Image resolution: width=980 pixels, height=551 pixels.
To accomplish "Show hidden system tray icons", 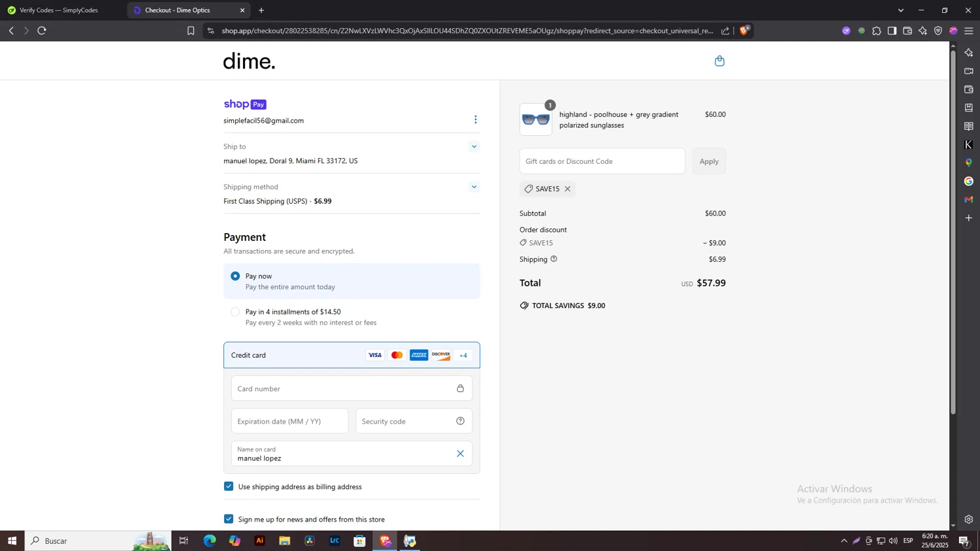I will tap(844, 541).
